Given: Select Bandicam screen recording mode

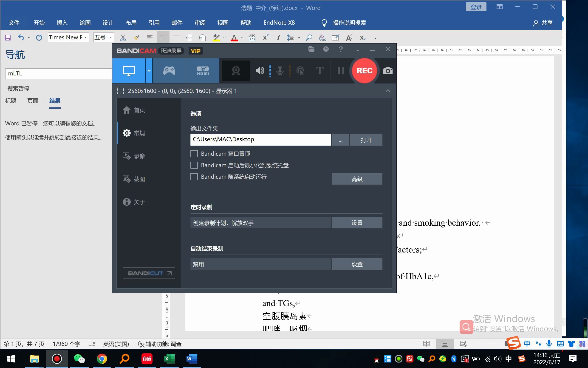Looking at the screenshot, I should tap(129, 71).
